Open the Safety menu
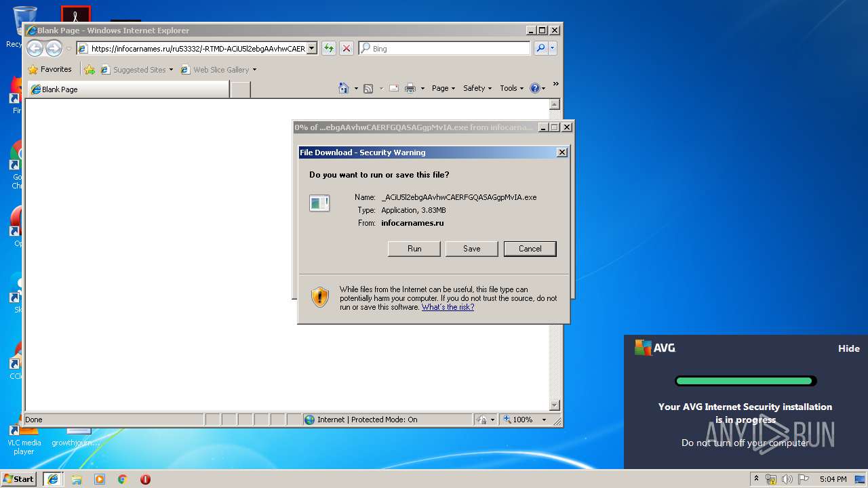Viewport: 868px width, 488px height. [x=477, y=88]
